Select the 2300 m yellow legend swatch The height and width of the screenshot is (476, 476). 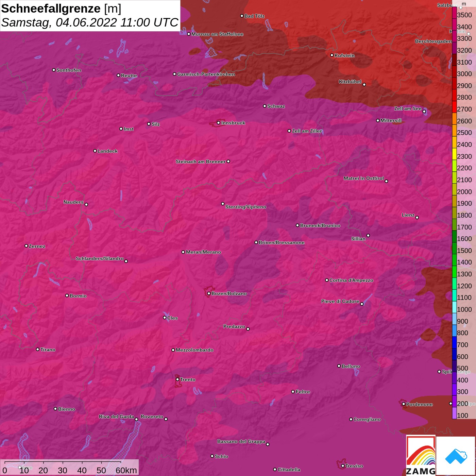click(454, 154)
